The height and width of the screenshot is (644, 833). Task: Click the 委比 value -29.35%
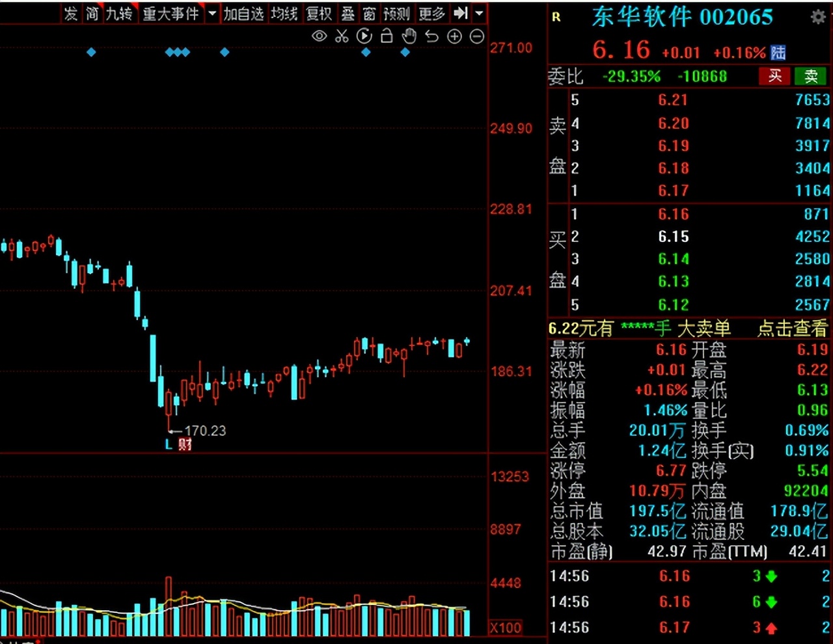(x=631, y=76)
